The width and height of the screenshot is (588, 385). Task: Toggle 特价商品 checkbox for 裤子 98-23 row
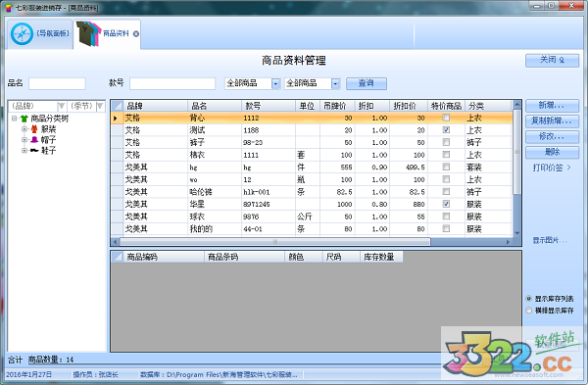click(x=446, y=142)
